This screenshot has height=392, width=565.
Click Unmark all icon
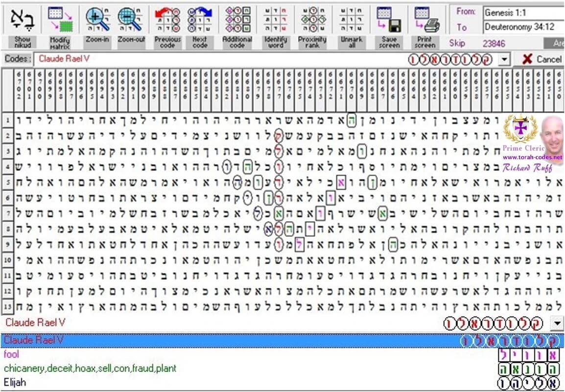point(350,20)
